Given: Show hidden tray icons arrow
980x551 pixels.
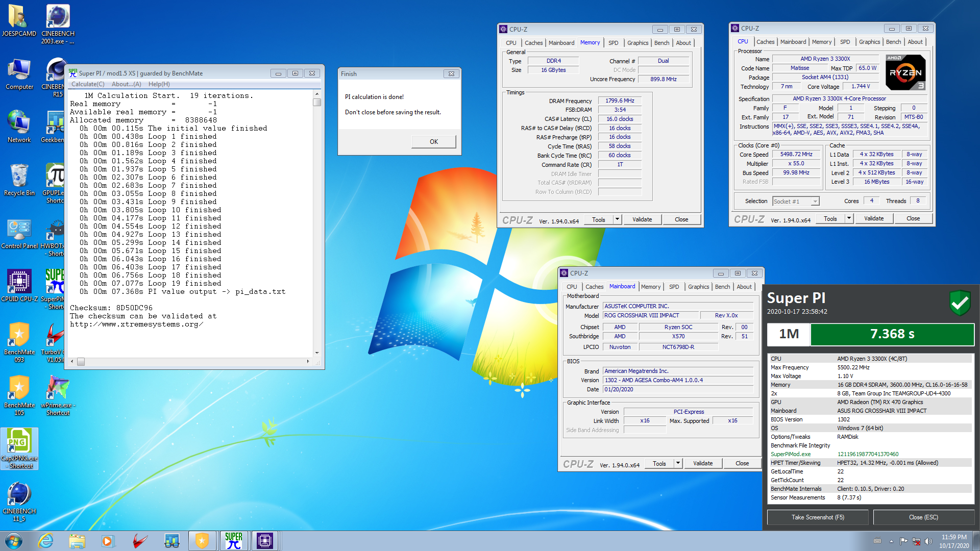Looking at the screenshot, I should click(891, 541).
